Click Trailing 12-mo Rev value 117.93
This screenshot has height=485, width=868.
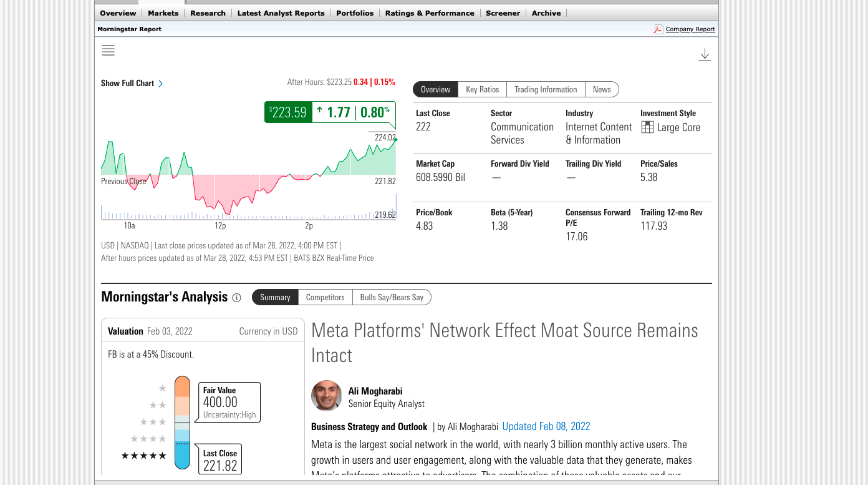pos(653,226)
